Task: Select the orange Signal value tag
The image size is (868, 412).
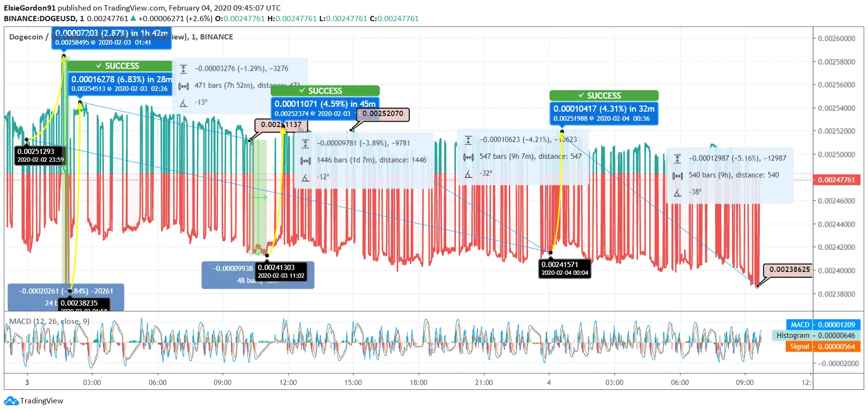Action: [x=823, y=347]
